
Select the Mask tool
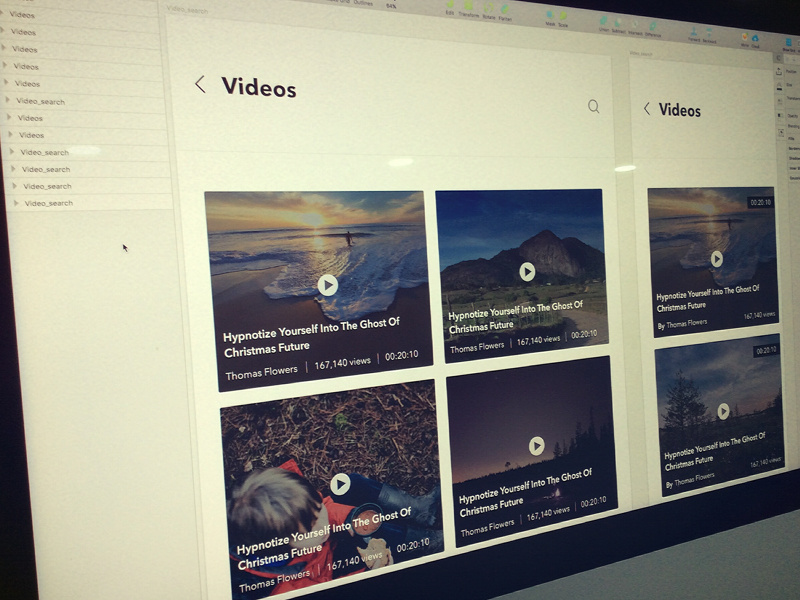550,14
